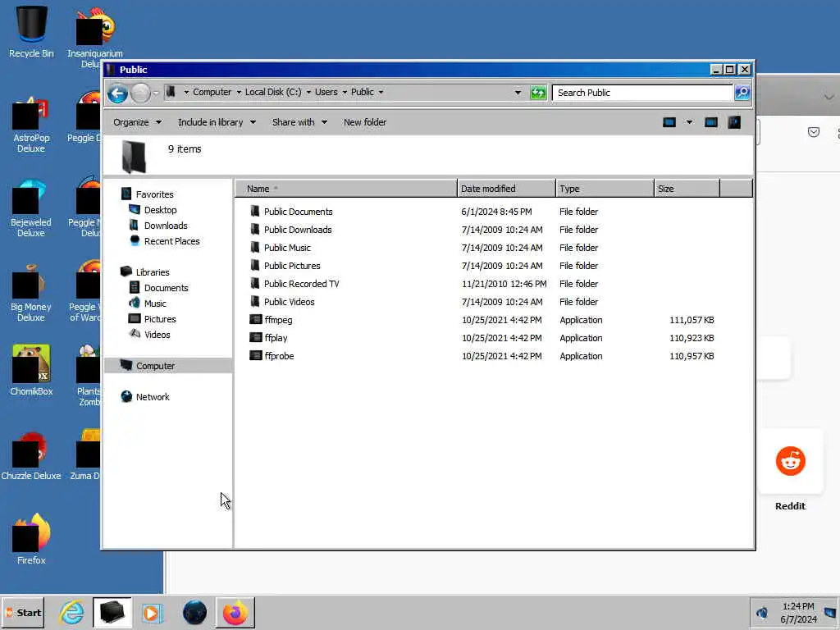Click the search magnifier icon

coord(742,92)
